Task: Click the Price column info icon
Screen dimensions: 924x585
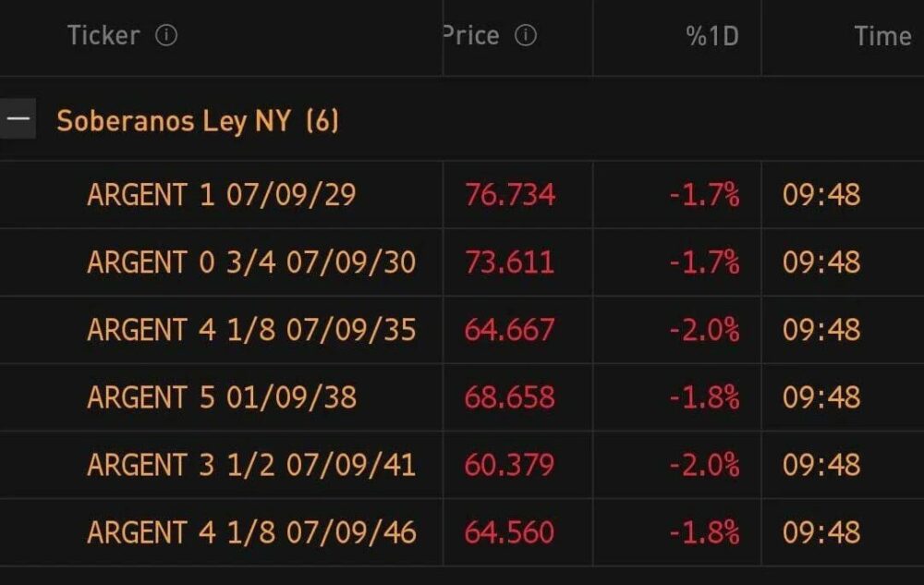Action: coord(525,36)
